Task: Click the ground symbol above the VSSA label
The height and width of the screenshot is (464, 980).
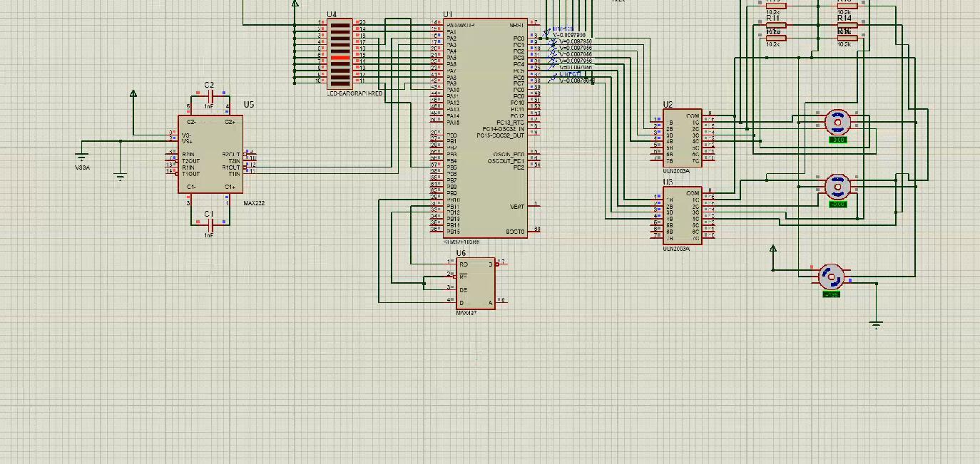Action: point(82,158)
